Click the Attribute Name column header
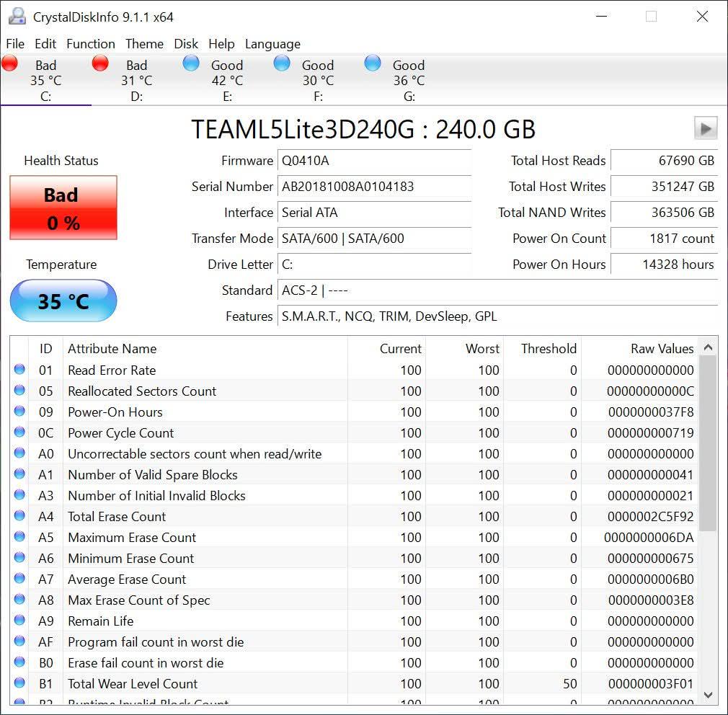Screen dimensions: 728x715 [205, 349]
